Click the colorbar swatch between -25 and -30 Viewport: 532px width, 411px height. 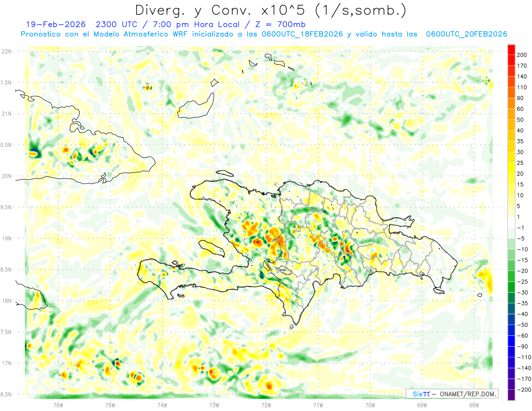pos(511,287)
